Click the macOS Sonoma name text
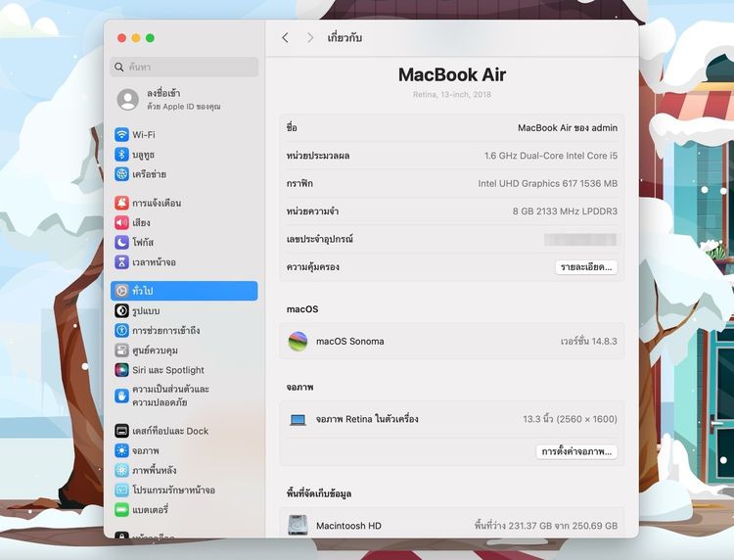Viewport: 734px width, 560px height. (x=350, y=342)
